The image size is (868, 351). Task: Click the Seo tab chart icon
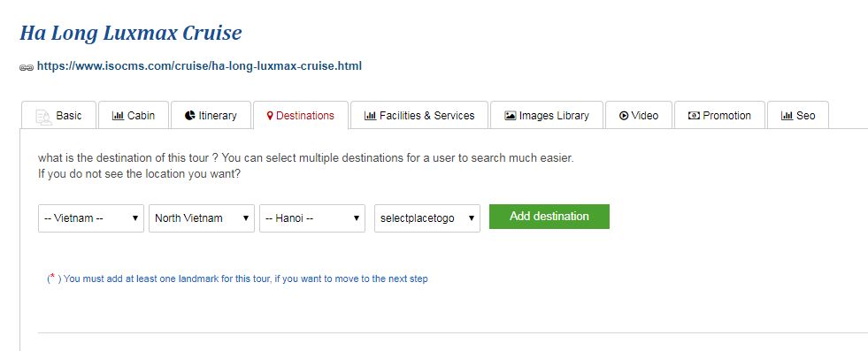(x=787, y=116)
